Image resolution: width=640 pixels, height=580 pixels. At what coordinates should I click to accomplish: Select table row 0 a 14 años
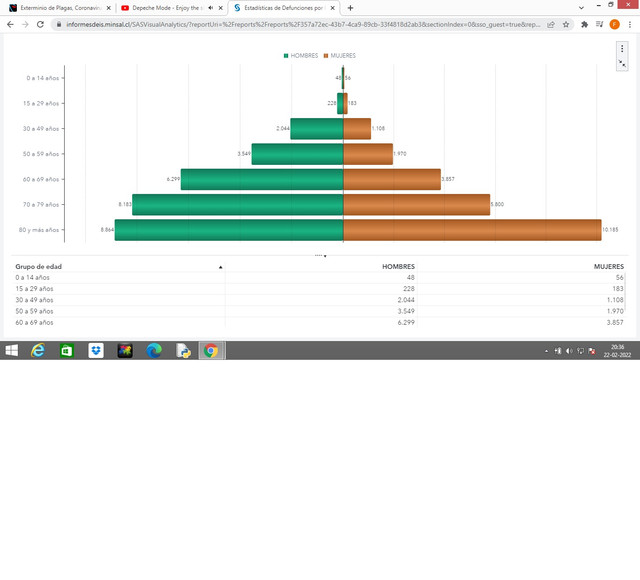point(320,278)
